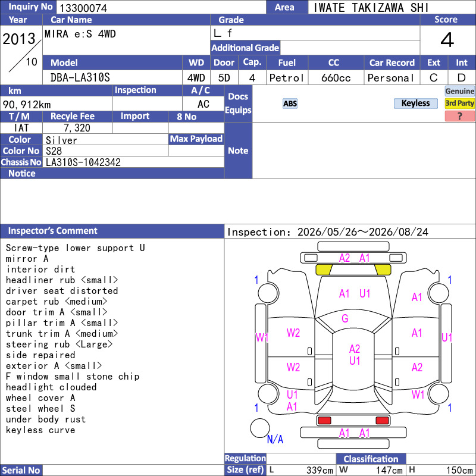Click the Classification label
The image size is (476, 476).
(371, 459)
